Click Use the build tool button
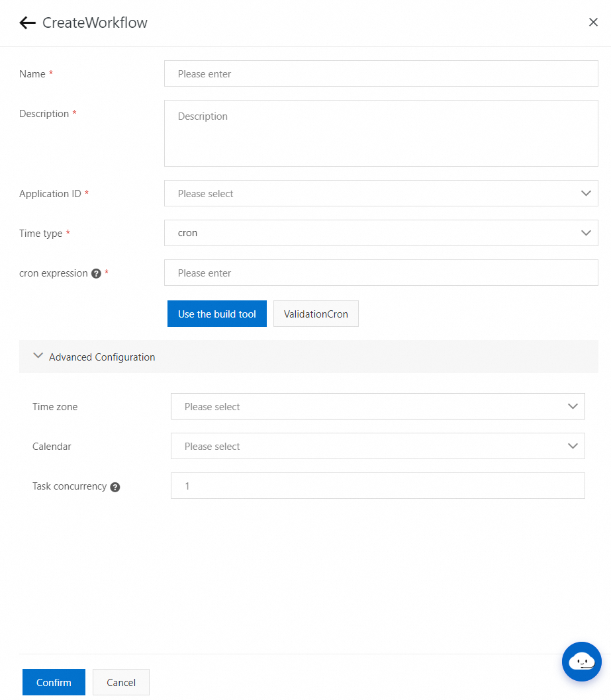 pyautogui.click(x=216, y=314)
